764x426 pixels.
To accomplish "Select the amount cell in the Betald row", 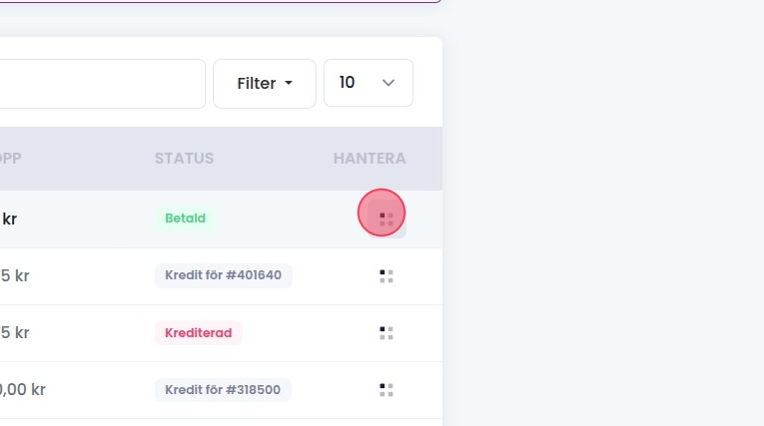I will point(9,219).
